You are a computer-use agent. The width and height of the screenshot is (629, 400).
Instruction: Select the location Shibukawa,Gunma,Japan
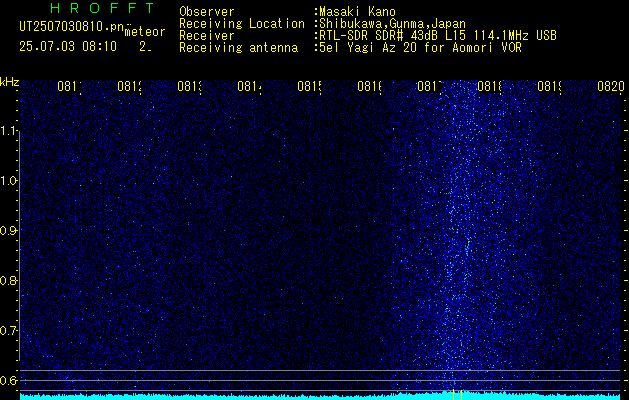(x=392, y=24)
